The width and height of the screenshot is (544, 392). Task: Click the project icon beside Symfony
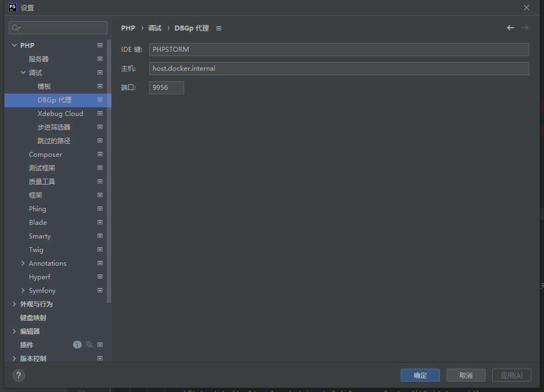pyautogui.click(x=100, y=290)
